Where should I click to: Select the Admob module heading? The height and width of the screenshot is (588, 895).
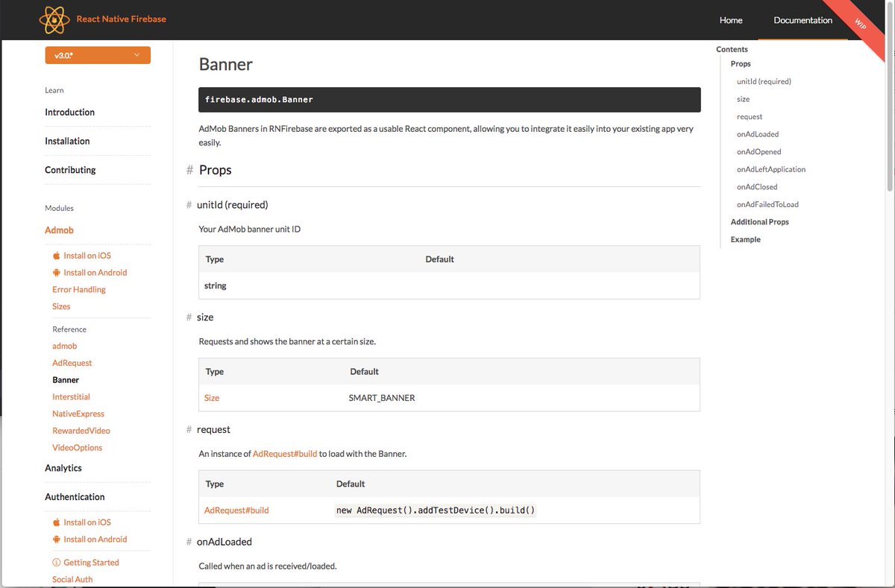[59, 230]
